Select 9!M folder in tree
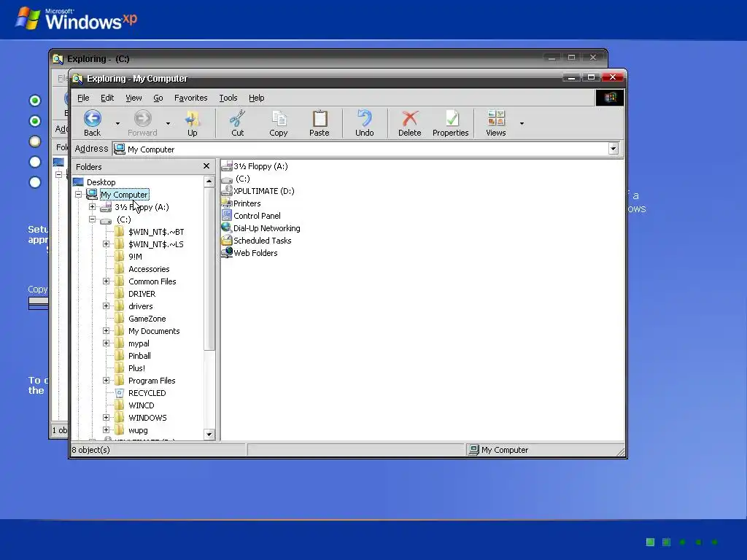The width and height of the screenshot is (747, 560). pyautogui.click(x=128, y=257)
